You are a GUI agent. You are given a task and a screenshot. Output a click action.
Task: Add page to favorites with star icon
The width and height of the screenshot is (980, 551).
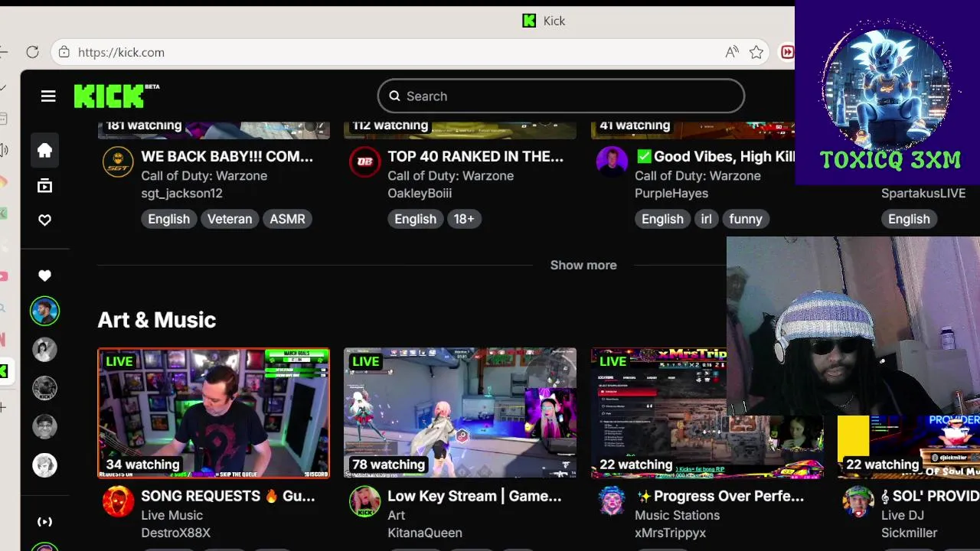coord(756,52)
